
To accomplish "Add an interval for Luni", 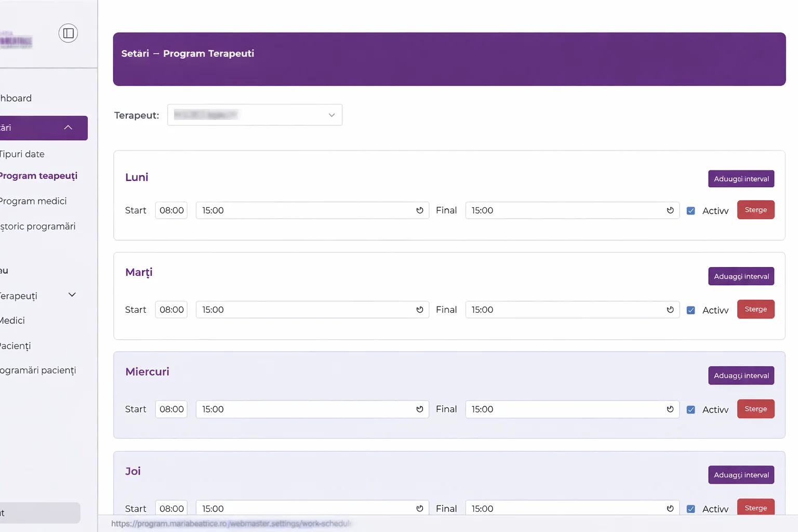I will (x=741, y=179).
